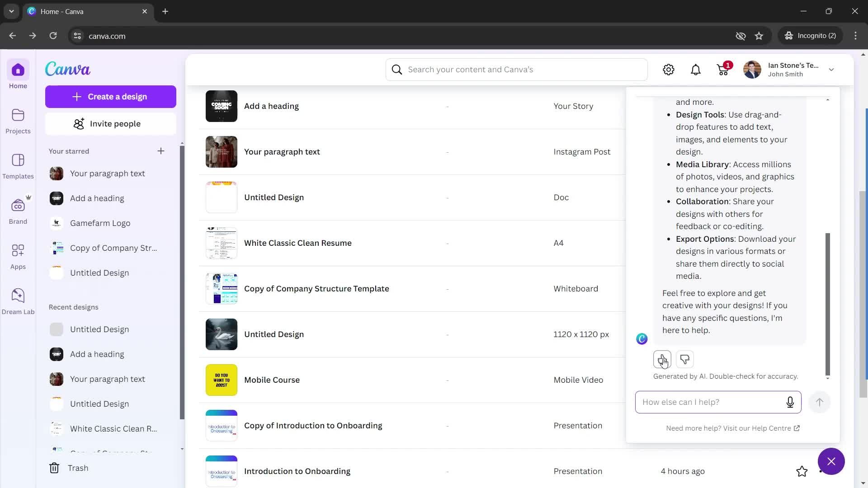Click the thumbs up feedback button
The height and width of the screenshot is (488, 868).
coord(662,359)
